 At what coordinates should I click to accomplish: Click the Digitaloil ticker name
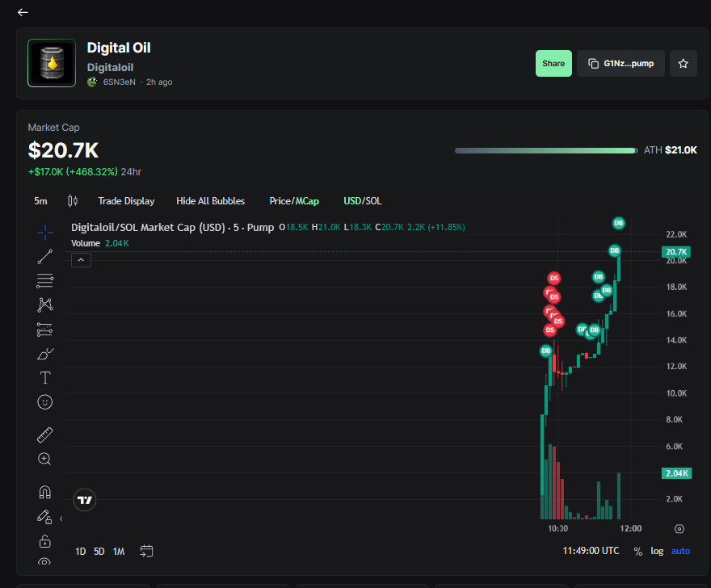(110, 68)
